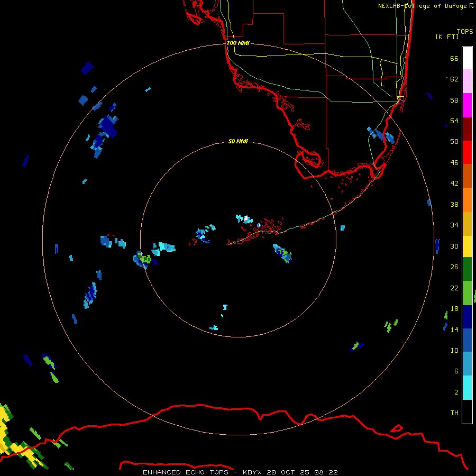This screenshot has height=476, width=476.
Task: Click the '38' scale value
Action: coord(454,204)
